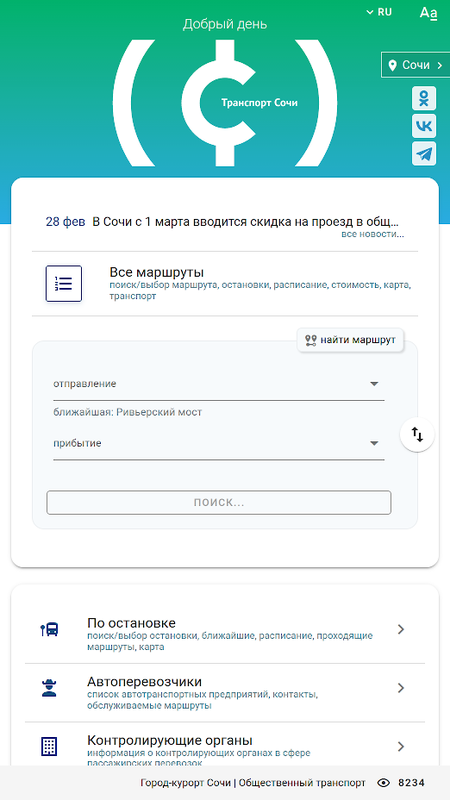Click the font size Aa icon

(428, 13)
